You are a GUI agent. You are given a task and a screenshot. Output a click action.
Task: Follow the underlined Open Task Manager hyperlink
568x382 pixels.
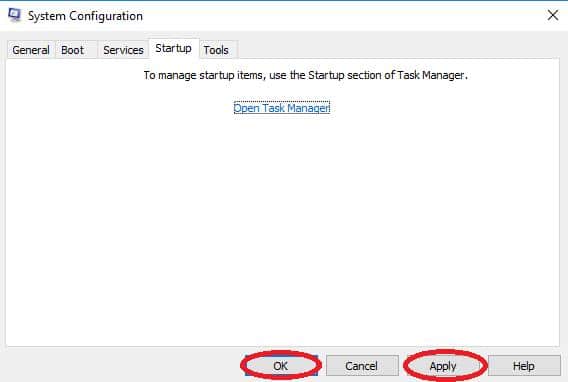click(x=282, y=108)
